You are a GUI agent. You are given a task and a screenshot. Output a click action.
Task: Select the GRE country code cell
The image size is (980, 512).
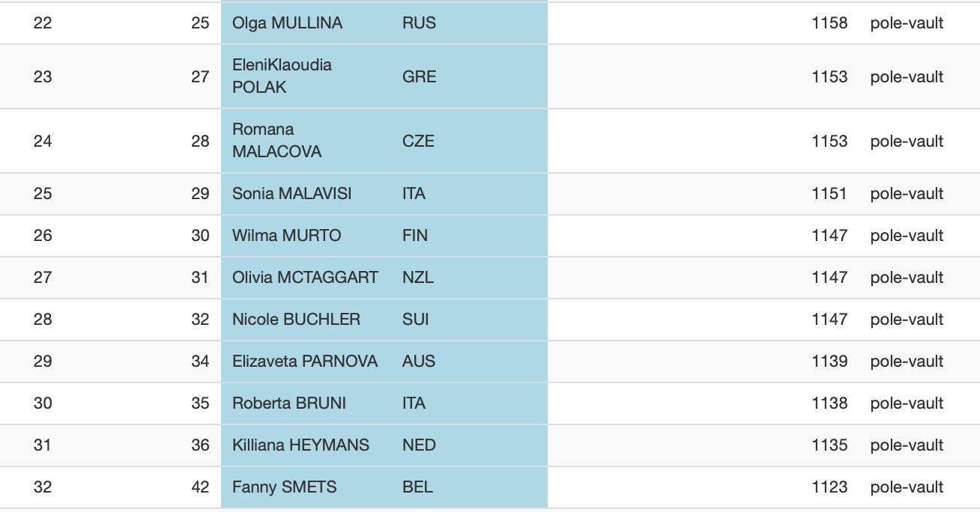point(419,77)
